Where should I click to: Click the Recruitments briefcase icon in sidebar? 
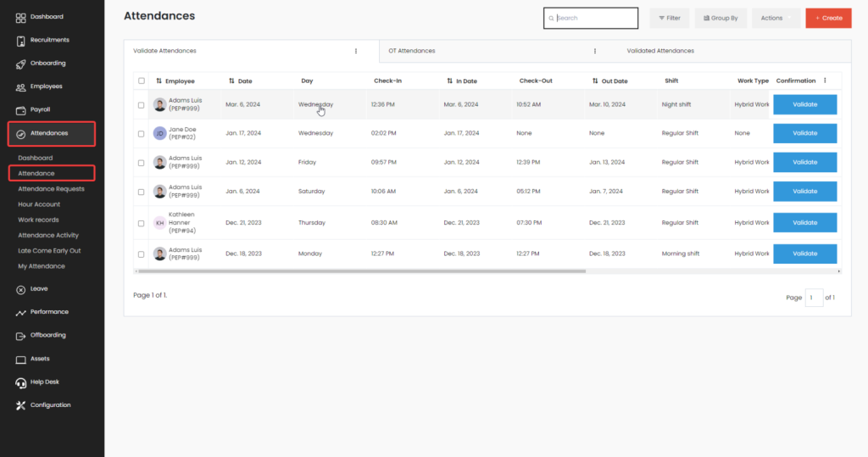point(21,40)
